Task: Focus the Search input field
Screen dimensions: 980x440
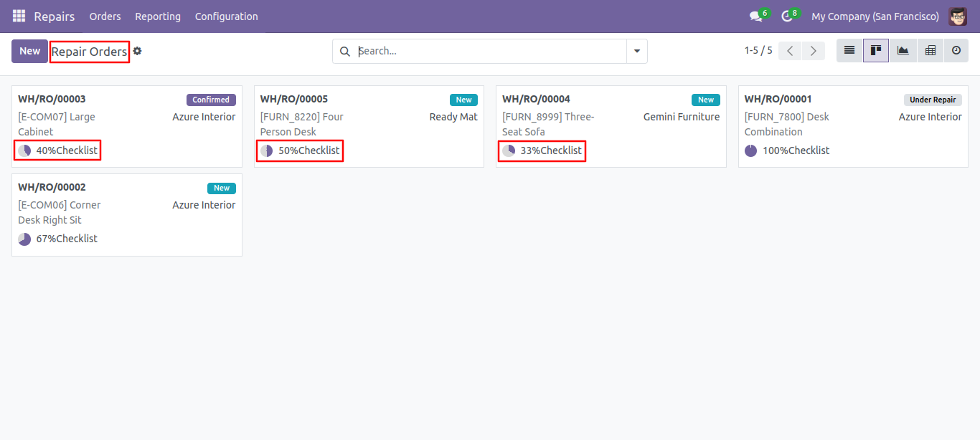Action: coord(491,52)
